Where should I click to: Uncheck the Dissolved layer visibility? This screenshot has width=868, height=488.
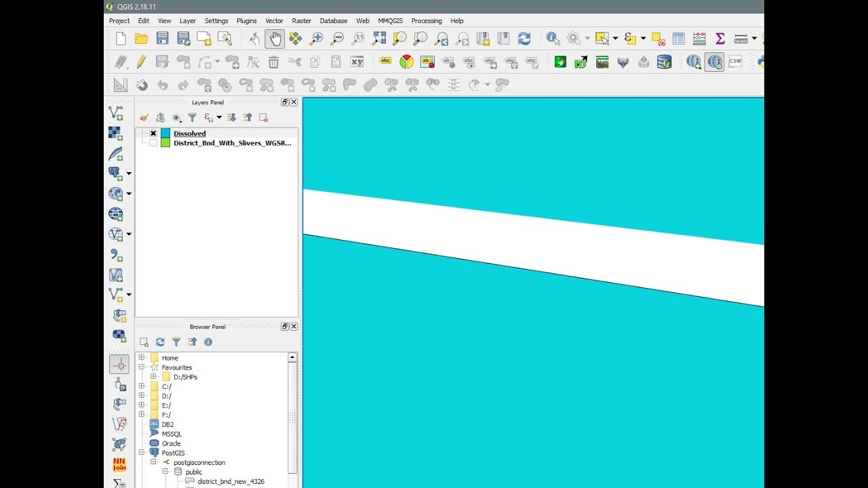pos(153,134)
